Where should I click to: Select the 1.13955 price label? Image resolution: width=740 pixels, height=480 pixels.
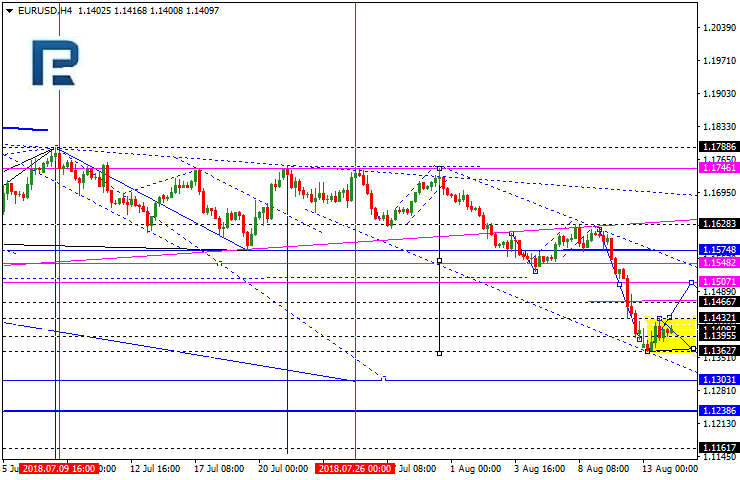click(x=719, y=336)
